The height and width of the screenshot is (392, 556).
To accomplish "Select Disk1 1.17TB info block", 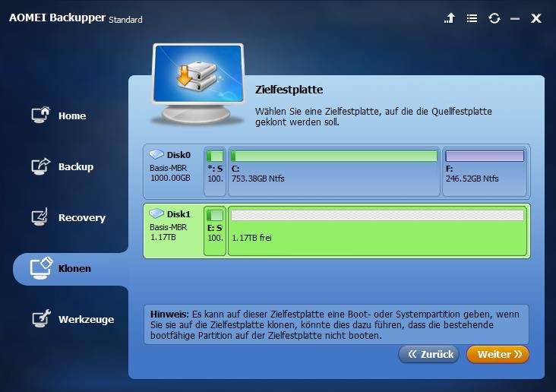I will pyautogui.click(x=173, y=231).
